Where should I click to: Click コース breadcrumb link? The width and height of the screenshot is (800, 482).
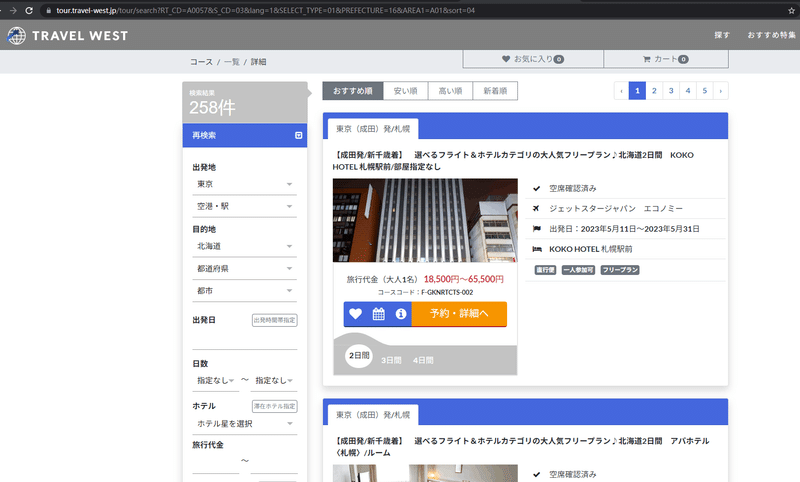[202, 62]
